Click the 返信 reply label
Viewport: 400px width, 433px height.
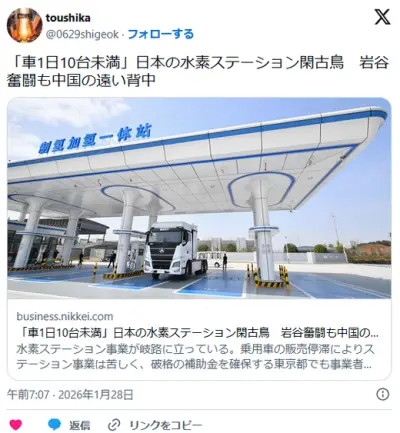80,425
